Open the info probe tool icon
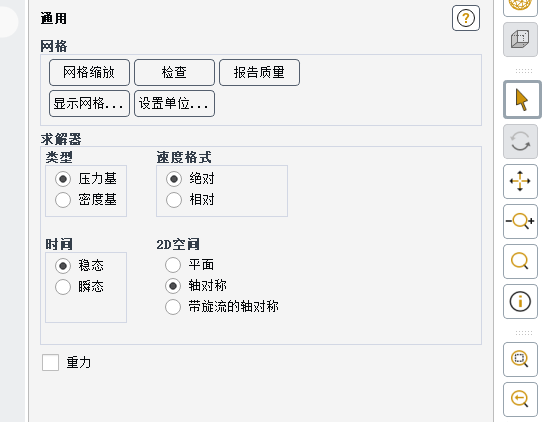 [520, 302]
